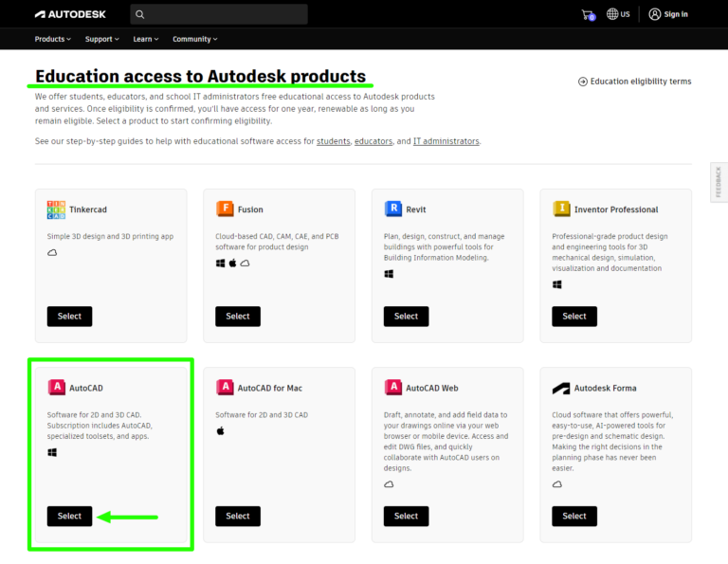Click the Windows icon in Revit card
Viewport: 728px width, 564px height.
389,274
